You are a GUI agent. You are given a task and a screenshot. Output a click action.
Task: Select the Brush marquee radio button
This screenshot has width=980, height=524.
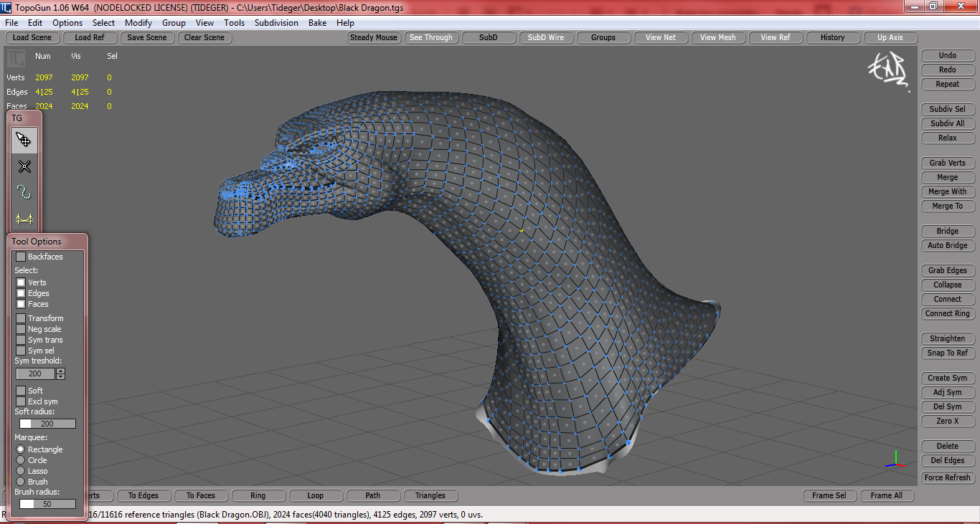(21, 482)
